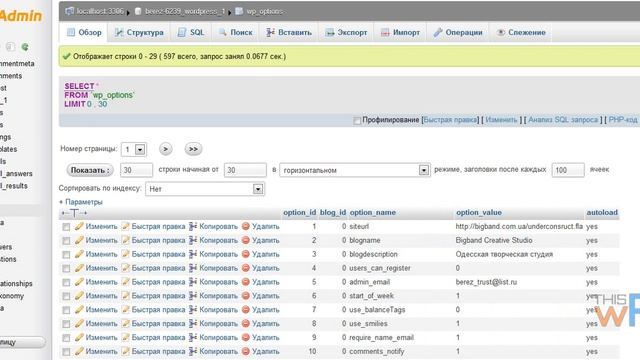640x360 pixels.
Task: Select the siteurl row checkbox
Action: [x=66, y=227]
